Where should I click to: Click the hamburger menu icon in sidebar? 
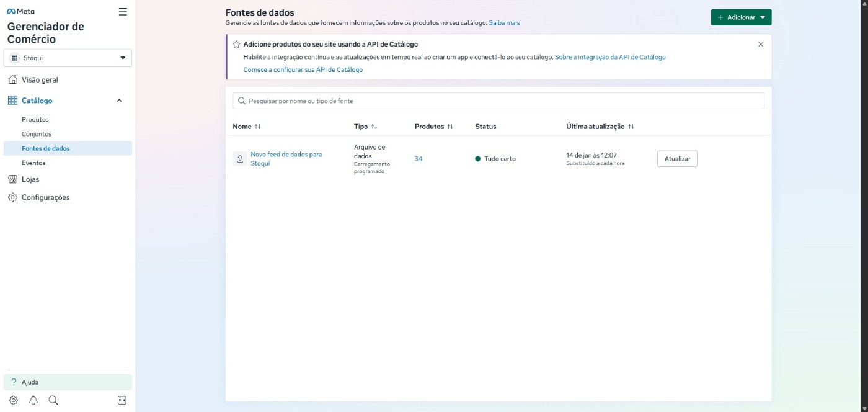tap(123, 12)
